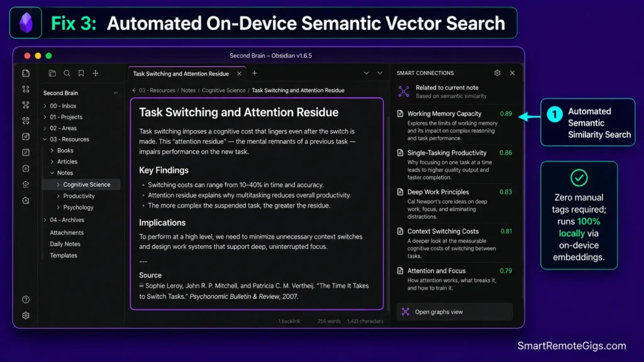This screenshot has width=644, height=362.
Task: Open the Daily Notes folder
Action: [x=65, y=244]
